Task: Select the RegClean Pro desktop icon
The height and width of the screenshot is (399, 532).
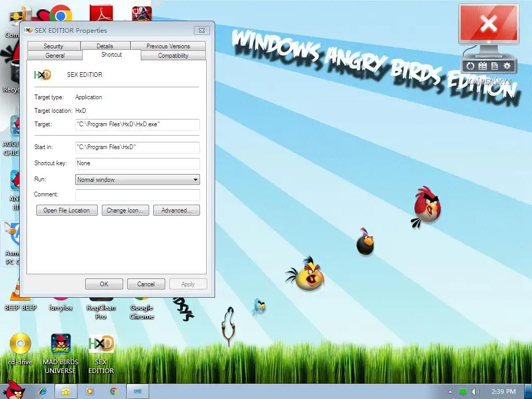Action: 101,308
